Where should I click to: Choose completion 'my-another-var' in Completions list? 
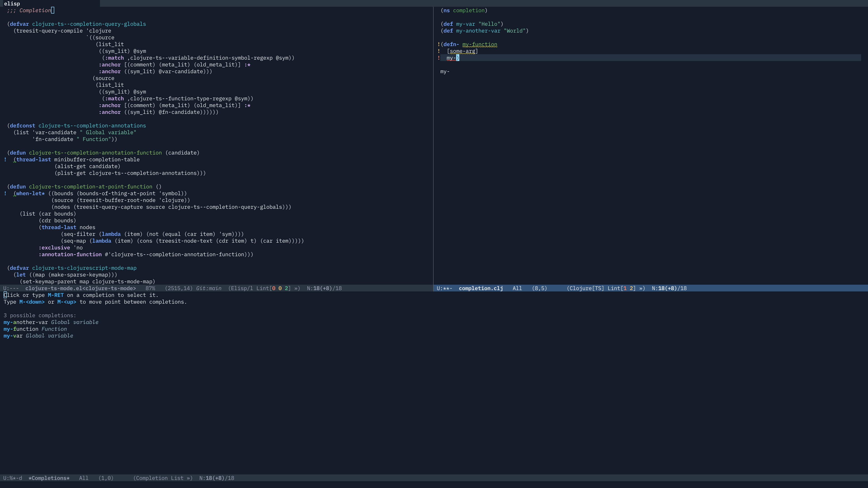click(26, 322)
